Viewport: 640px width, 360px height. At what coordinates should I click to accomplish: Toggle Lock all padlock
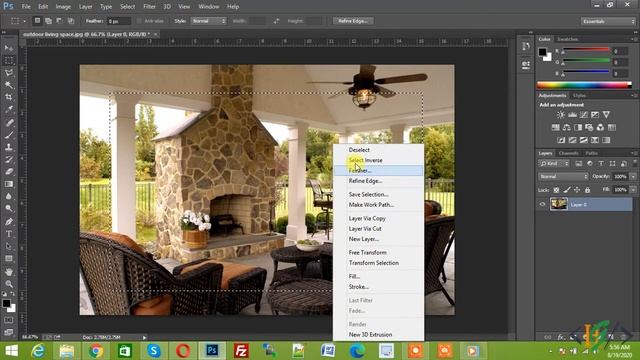coord(587,190)
